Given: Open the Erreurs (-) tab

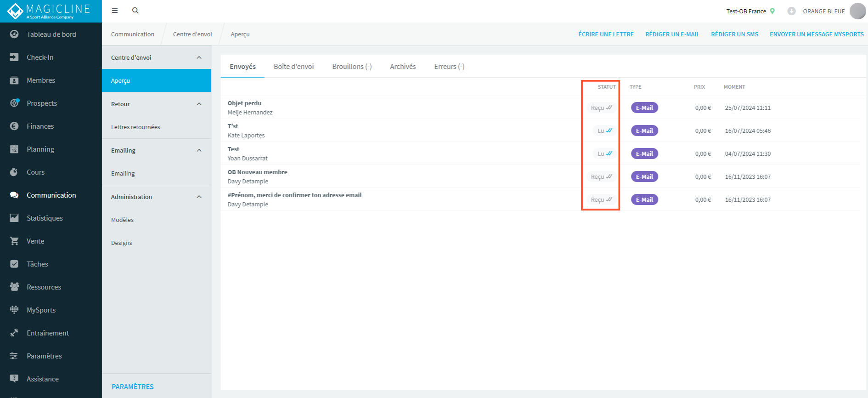Looking at the screenshot, I should 449,67.
